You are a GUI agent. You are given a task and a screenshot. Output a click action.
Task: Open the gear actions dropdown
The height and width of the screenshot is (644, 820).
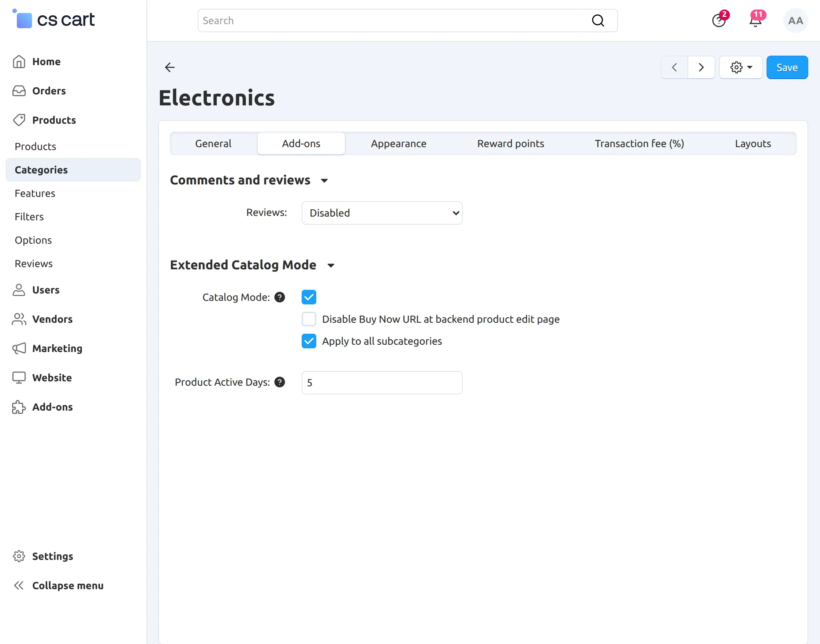click(x=741, y=67)
